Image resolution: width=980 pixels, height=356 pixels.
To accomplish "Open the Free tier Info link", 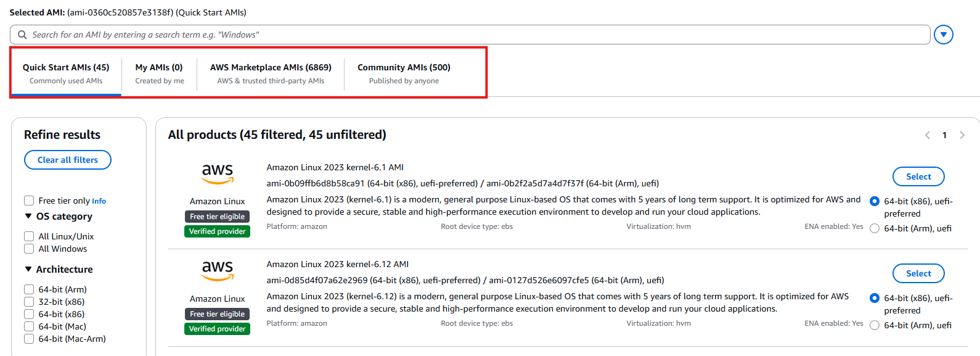I will 99,201.
